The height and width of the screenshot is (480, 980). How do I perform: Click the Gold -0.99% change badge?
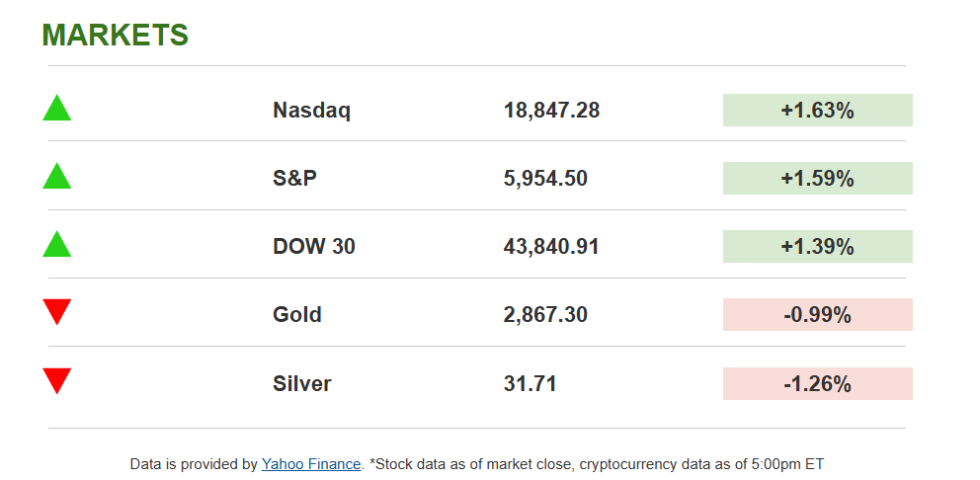point(817,315)
